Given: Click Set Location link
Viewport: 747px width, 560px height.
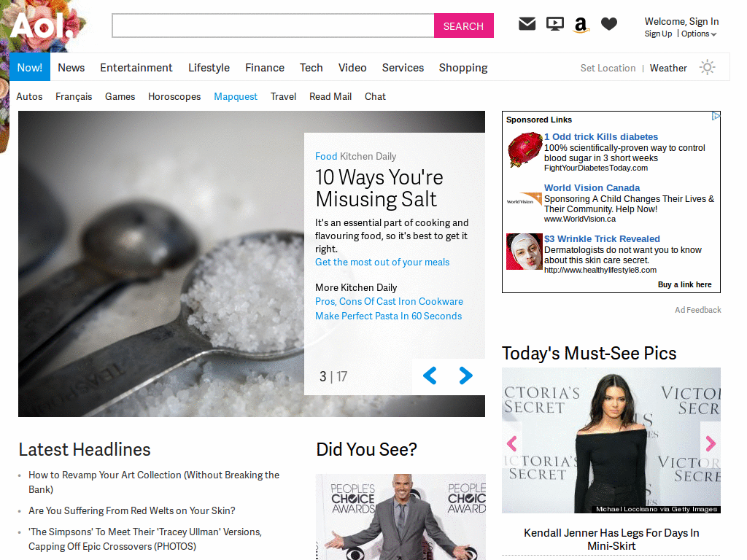Looking at the screenshot, I should click(608, 68).
